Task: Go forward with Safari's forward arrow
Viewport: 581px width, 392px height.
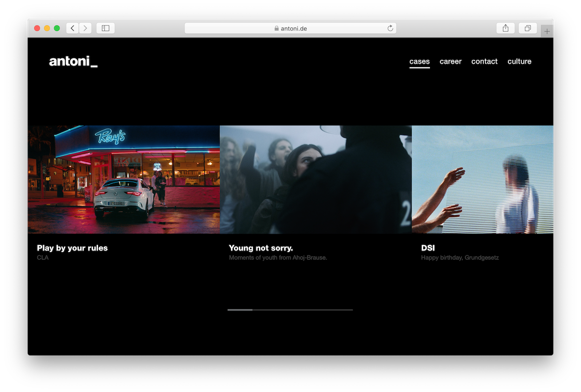Action: 85,28
